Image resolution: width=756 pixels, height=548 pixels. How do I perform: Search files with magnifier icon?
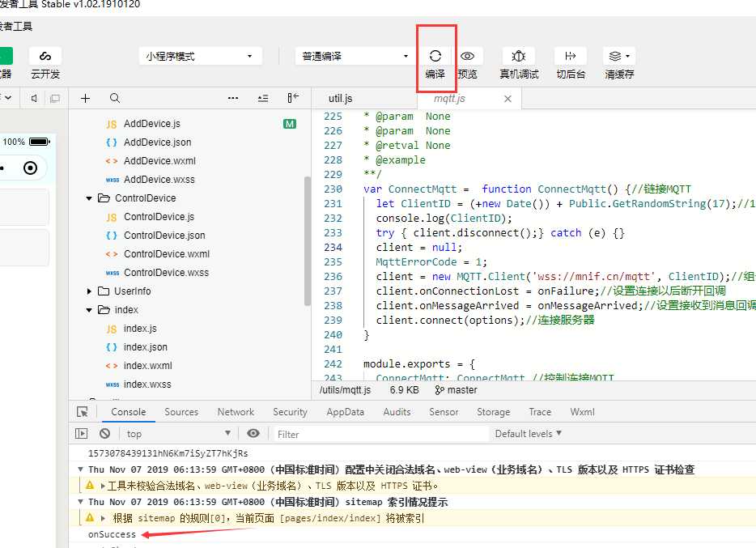tap(115, 98)
